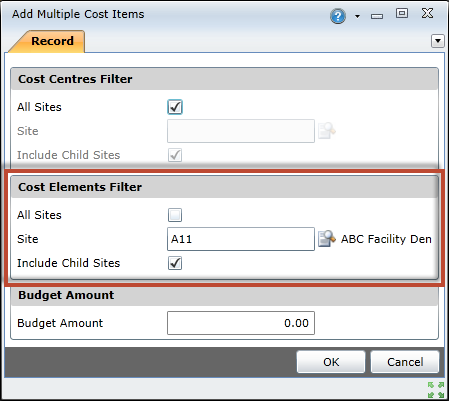This screenshot has height=401, width=449.
Task: Confirm with the OK button
Action: point(331,362)
